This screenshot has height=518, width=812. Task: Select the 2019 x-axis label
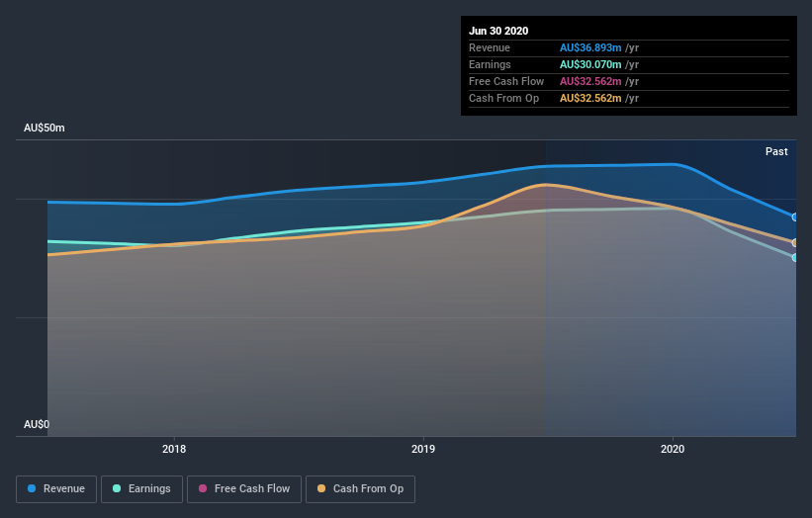pos(423,449)
